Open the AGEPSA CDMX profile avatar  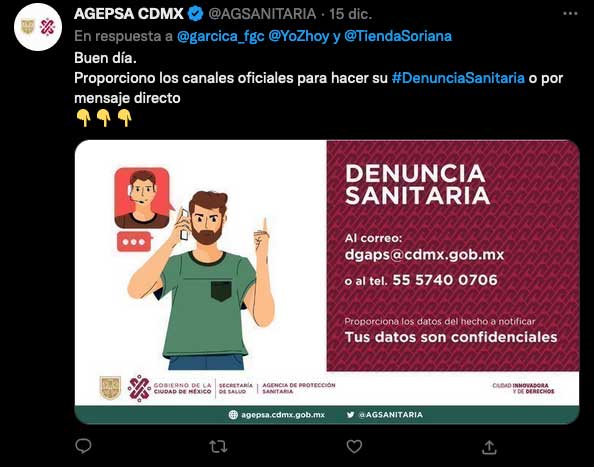coord(38,27)
